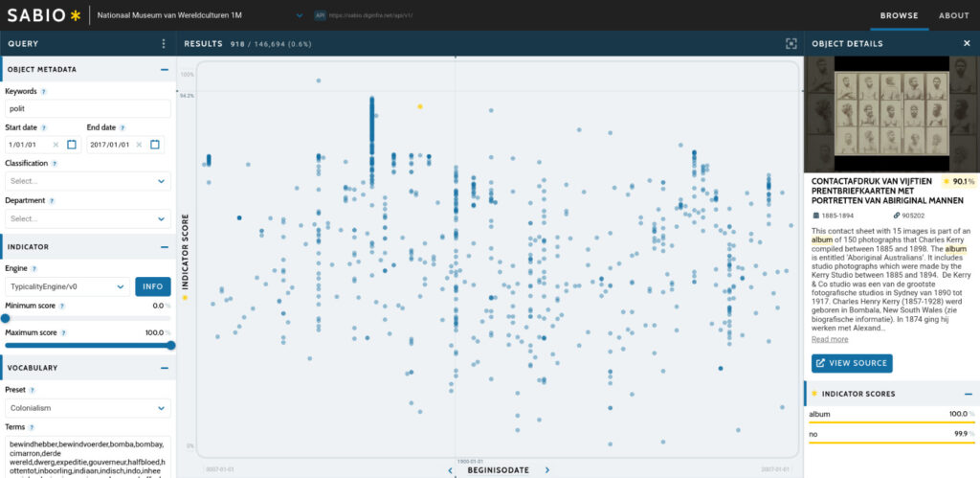Screen dimensions: 980x478
Task: Collapse the Indicator Scores section
Action: pos(969,394)
